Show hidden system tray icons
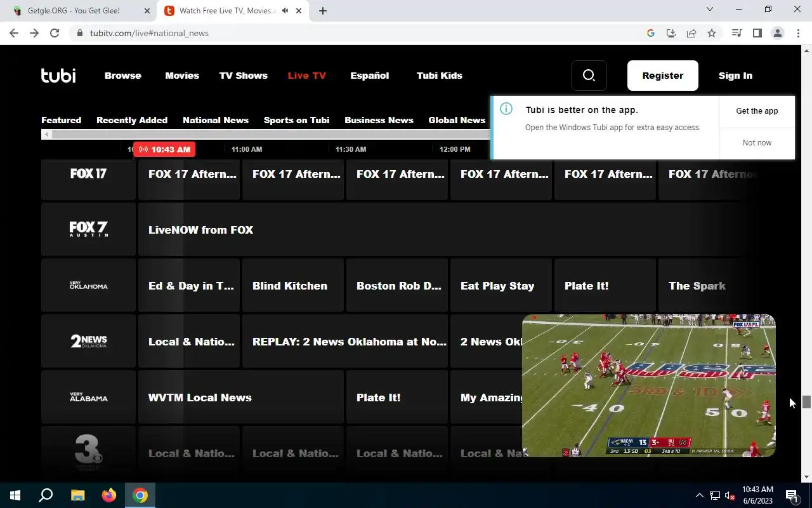This screenshot has width=812, height=508. 699,495
